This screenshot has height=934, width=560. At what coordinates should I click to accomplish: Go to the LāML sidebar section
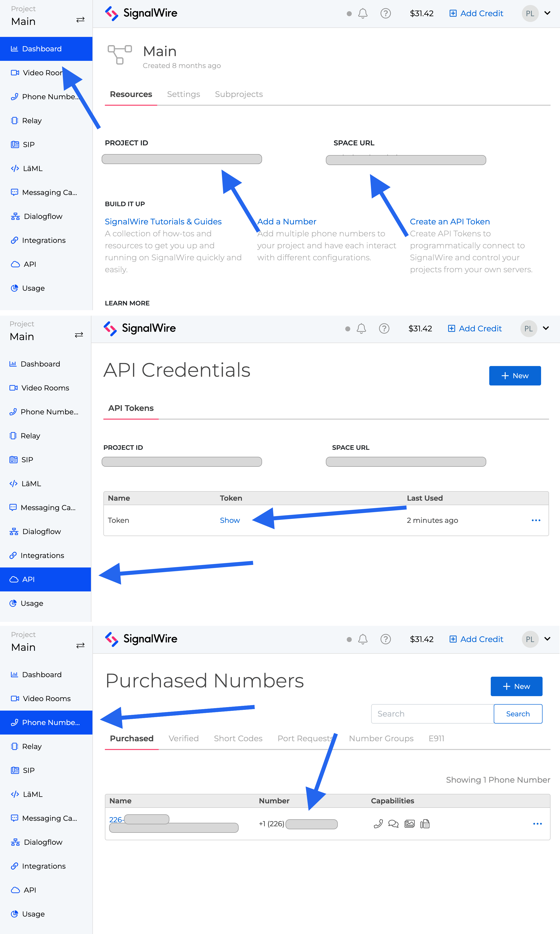(32, 169)
